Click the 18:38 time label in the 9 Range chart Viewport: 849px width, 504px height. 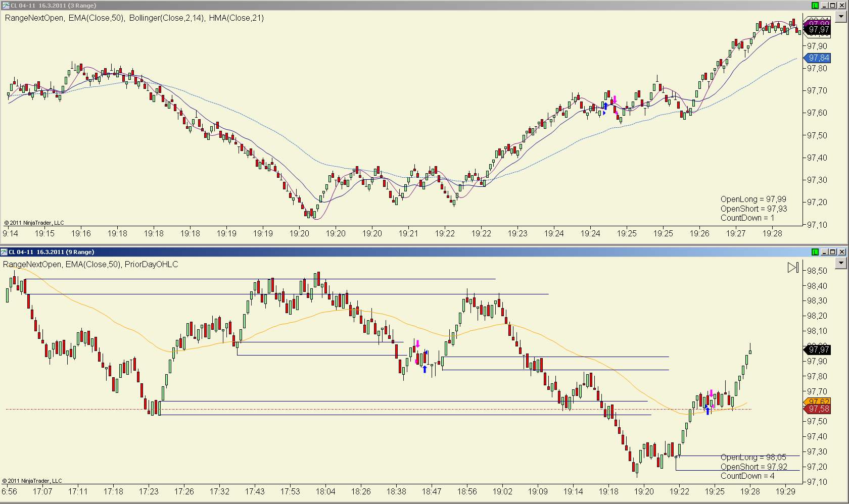(396, 492)
